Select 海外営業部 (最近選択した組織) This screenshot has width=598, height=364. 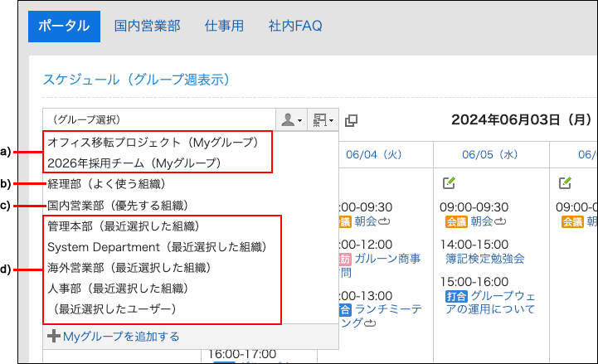[129, 268]
